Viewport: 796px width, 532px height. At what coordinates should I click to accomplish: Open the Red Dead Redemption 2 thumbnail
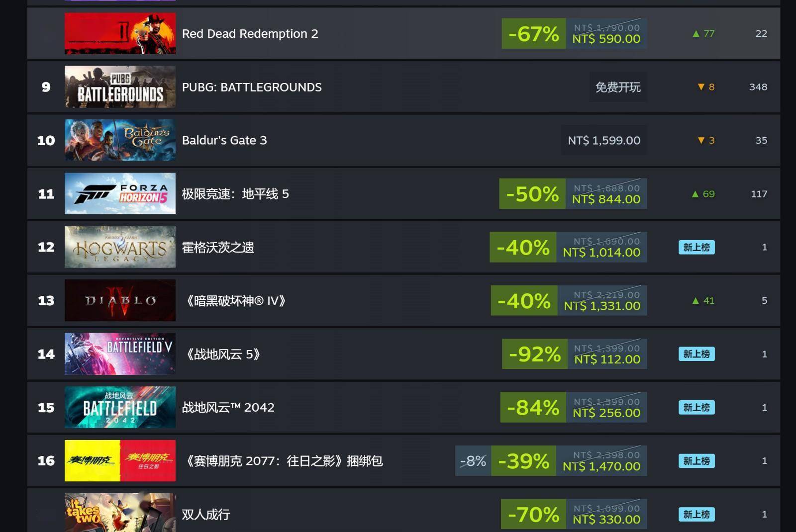[x=120, y=33]
